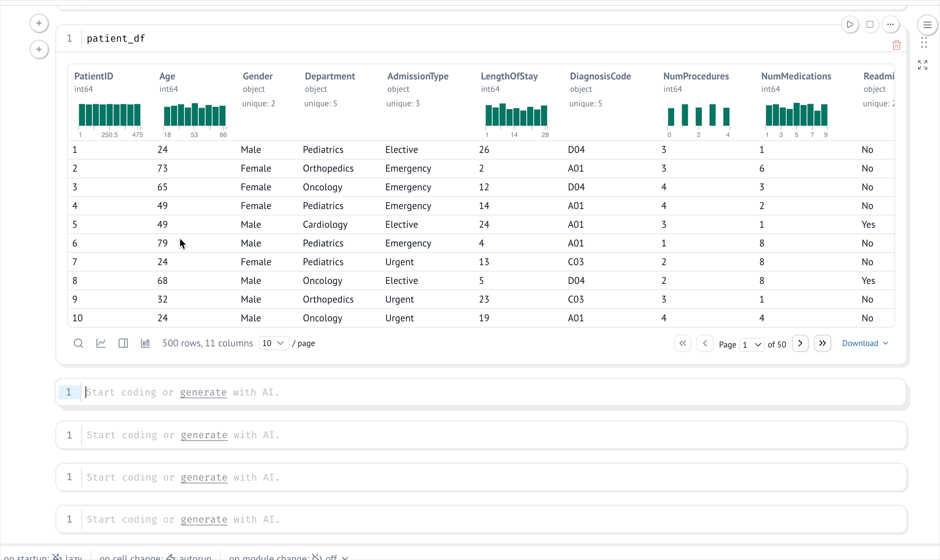Open the page number selector dropdown
The height and width of the screenshot is (560, 940).
[x=752, y=345]
